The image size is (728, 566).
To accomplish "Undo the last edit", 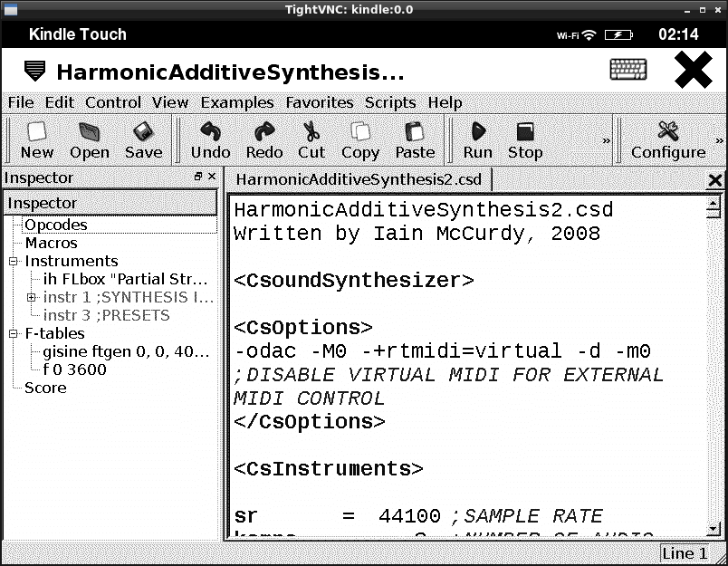I will pos(210,139).
